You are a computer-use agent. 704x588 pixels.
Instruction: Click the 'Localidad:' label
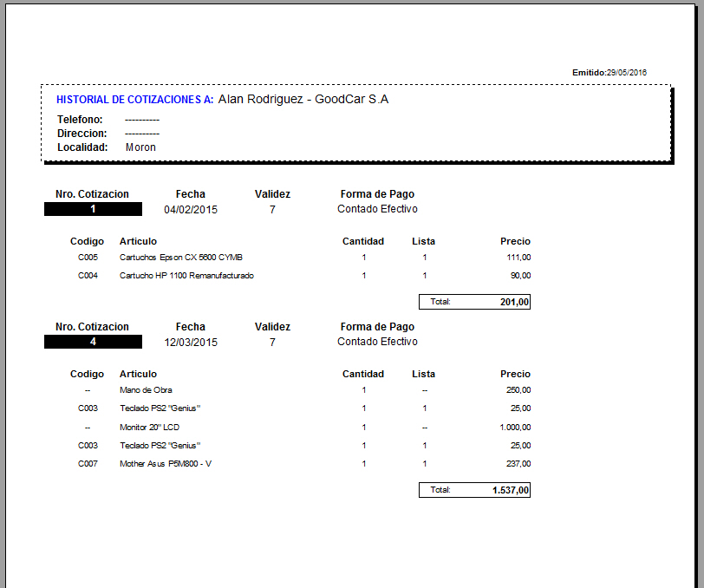click(x=82, y=147)
